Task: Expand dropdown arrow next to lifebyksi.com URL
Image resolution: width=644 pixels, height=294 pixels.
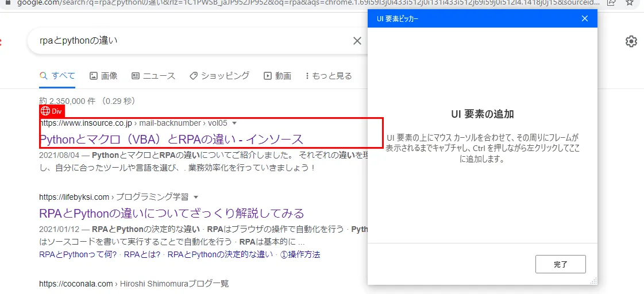Action: 196,197
